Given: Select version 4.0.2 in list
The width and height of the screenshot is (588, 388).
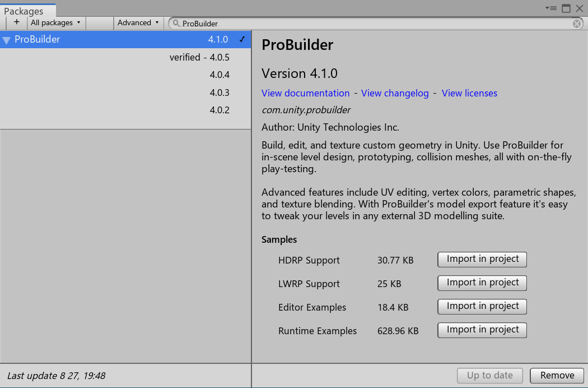Looking at the screenshot, I should tap(125, 110).
